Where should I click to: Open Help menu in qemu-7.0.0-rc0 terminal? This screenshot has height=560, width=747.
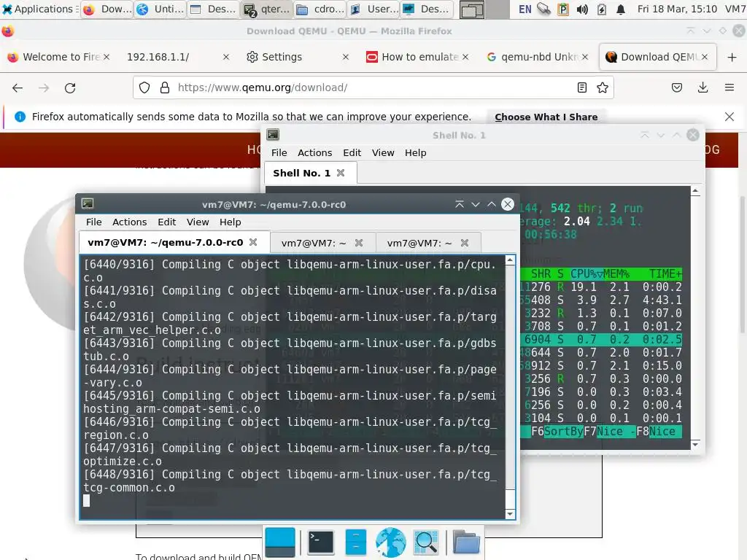coord(230,222)
